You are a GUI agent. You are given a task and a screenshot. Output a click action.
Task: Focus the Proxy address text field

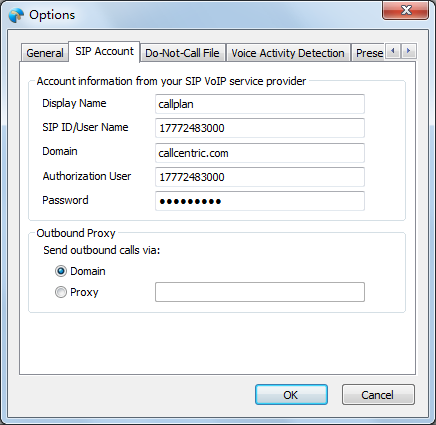[260, 292]
